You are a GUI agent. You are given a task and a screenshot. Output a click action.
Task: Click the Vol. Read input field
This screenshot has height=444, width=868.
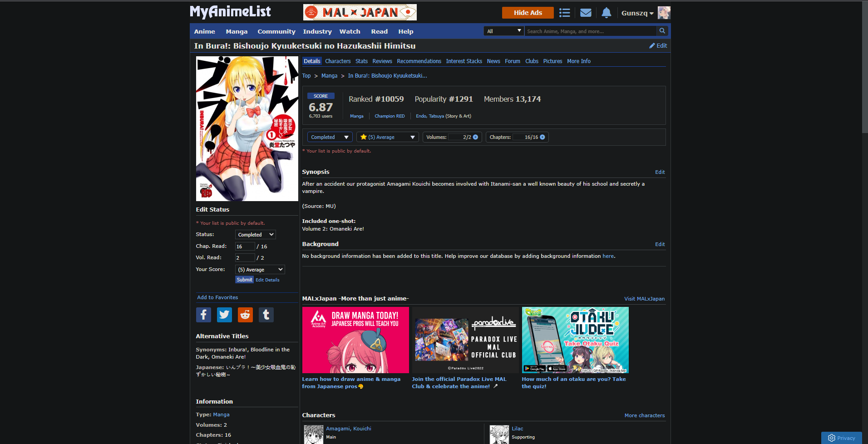245,258
